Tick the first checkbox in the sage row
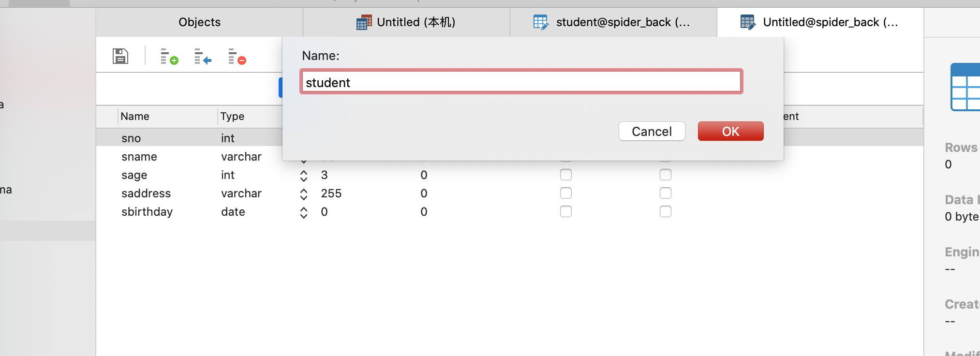 point(565,175)
